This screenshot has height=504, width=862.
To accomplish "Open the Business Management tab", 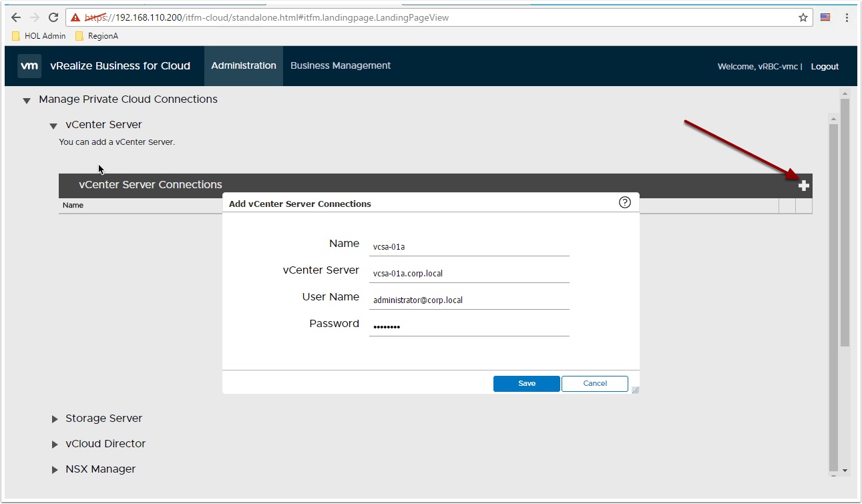I will 341,66.
